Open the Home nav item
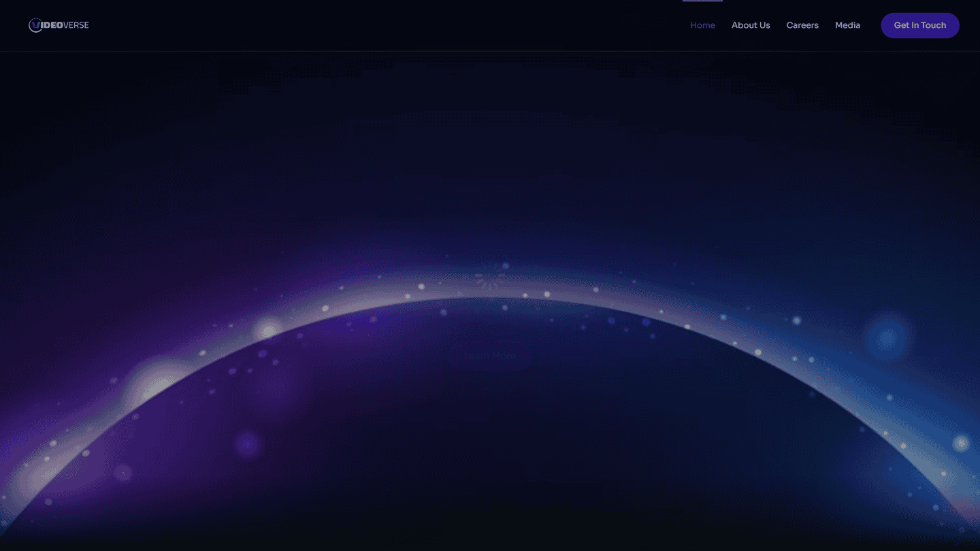980x551 pixels. click(x=702, y=25)
